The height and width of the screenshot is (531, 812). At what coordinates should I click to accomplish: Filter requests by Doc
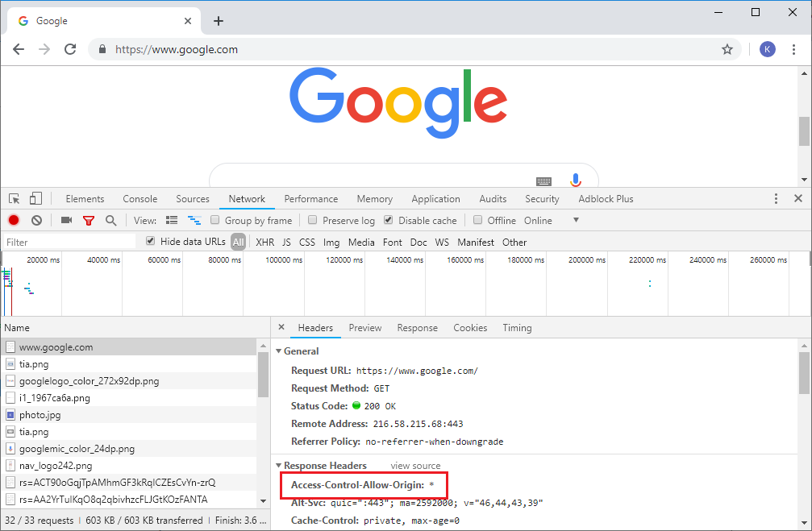click(x=418, y=243)
